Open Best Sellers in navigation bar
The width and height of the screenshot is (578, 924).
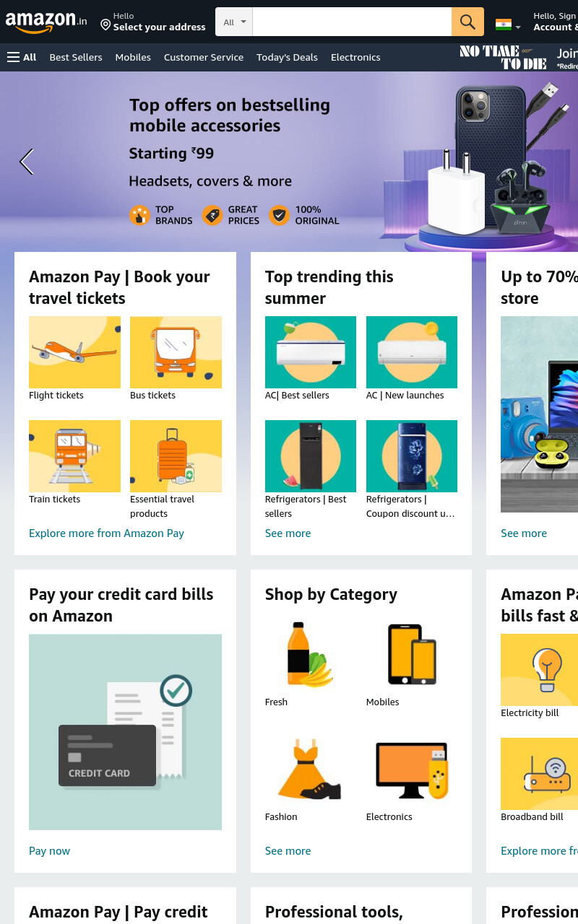point(76,57)
